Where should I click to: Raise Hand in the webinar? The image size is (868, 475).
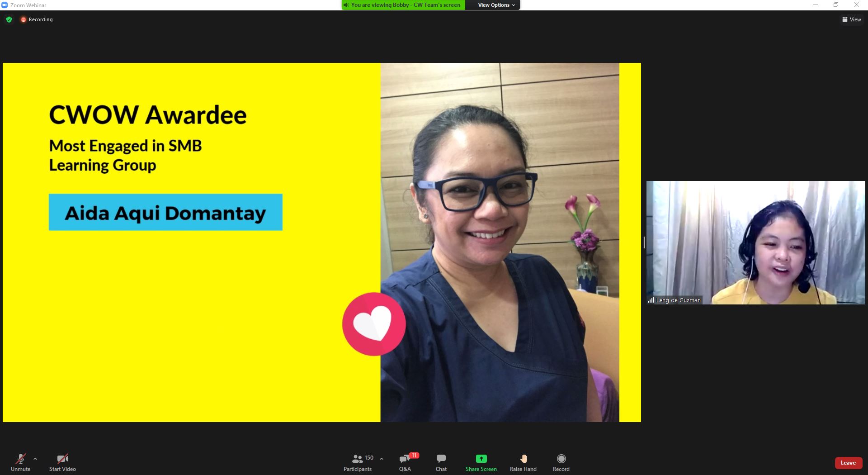[523, 462]
